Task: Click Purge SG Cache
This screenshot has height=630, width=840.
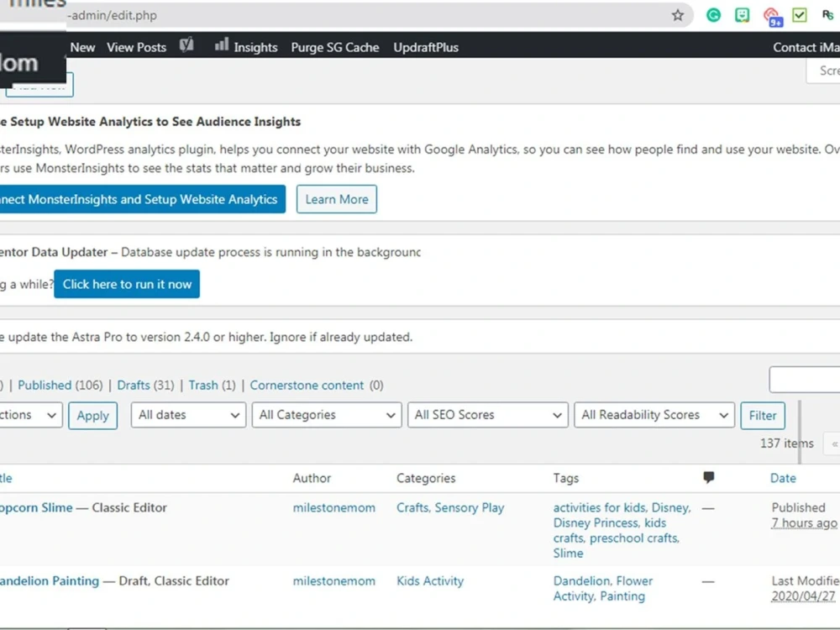Action: 335,47
